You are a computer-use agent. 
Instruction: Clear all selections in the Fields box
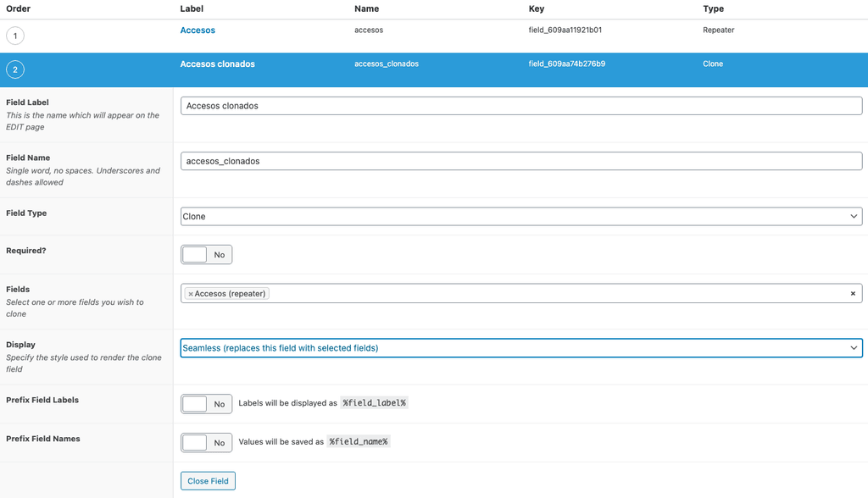point(853,294)
